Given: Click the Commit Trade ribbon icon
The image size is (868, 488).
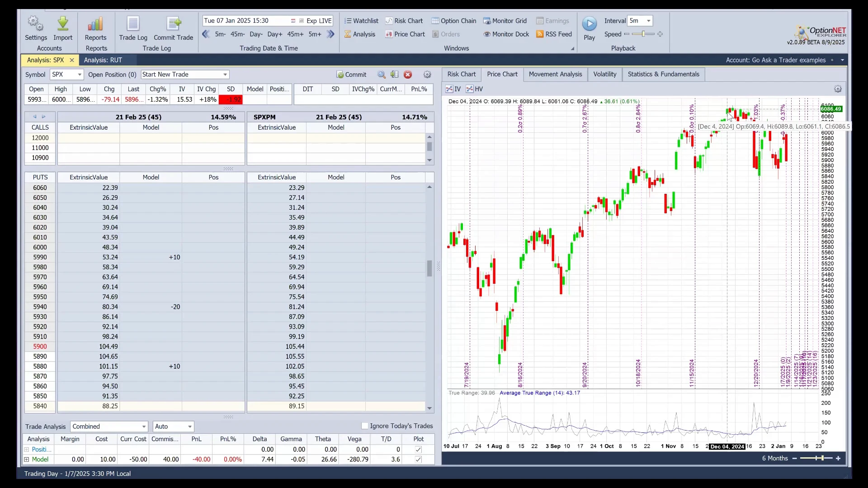Looking at the screenshot, I should point(173,28).
